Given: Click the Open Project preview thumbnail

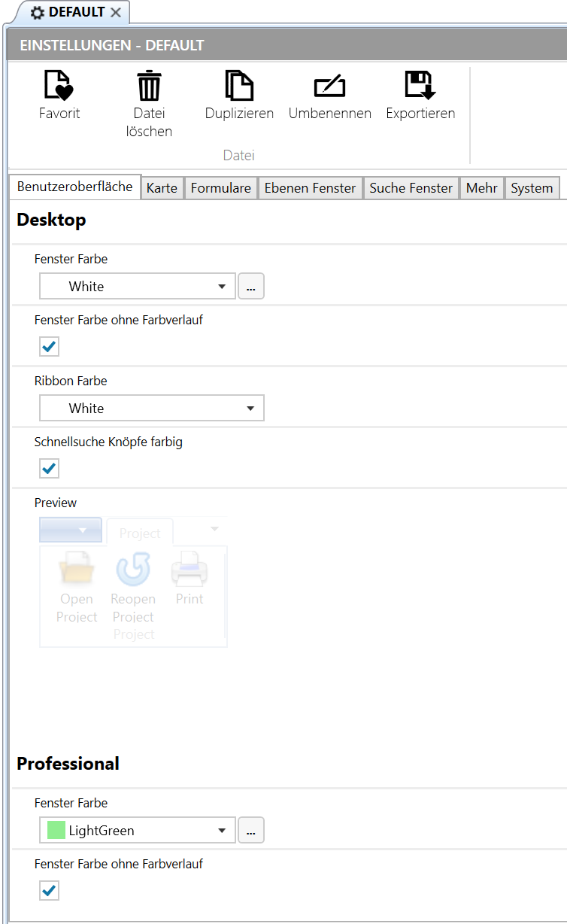Looking at the screenshot, I should click(x=77, y=588).
